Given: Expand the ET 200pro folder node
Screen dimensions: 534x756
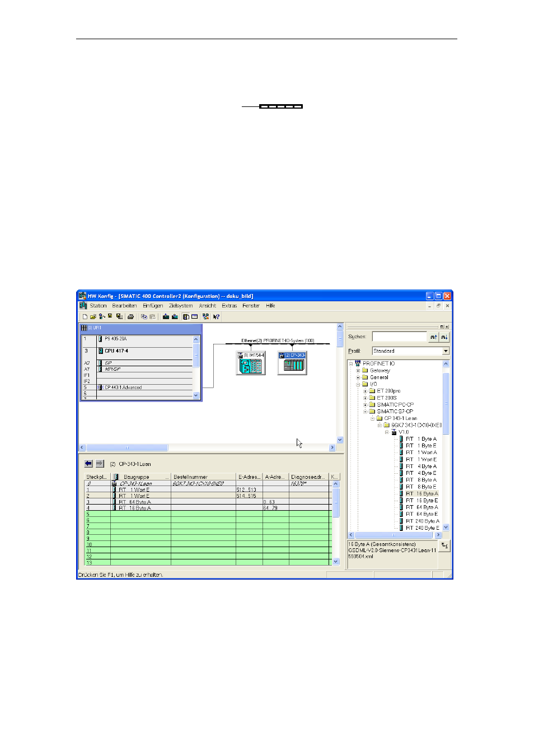Looking at the screenshot, I should 366,391.
